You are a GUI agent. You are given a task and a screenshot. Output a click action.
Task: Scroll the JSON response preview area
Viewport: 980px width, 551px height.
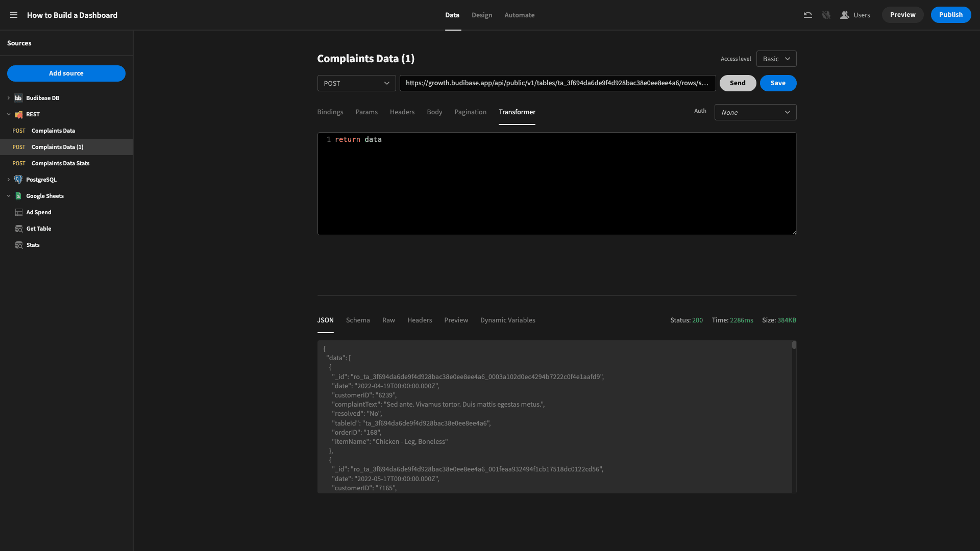[794, 345]
